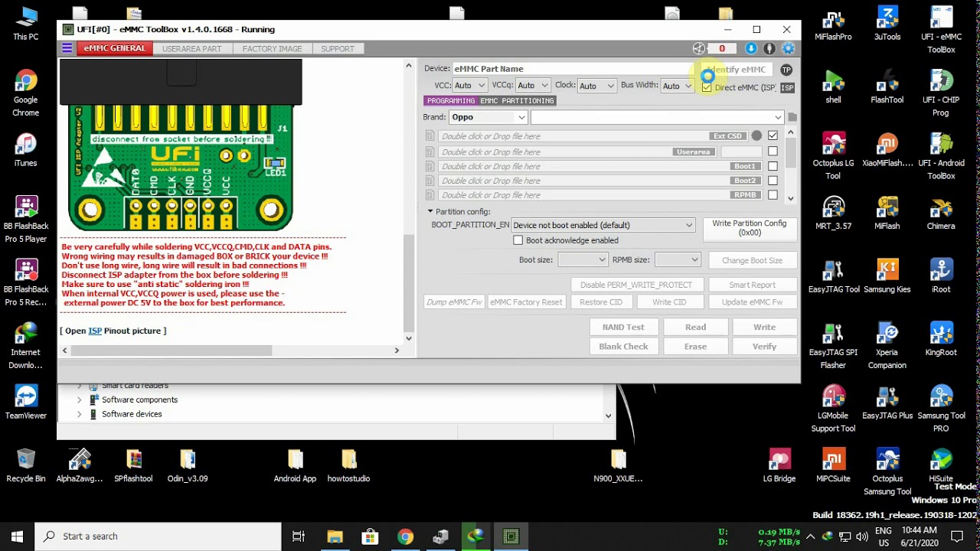Click the gray circle next to Ext CSD
980x551 pixels.
(x=756, y=136)
